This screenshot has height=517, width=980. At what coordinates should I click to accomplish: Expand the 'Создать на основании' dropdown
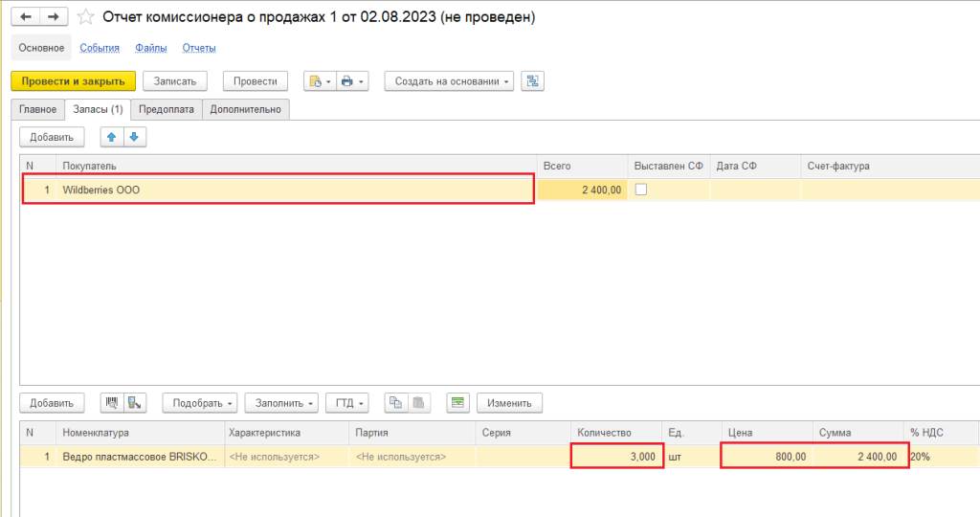pyautogui.click(x=449, y=81)
